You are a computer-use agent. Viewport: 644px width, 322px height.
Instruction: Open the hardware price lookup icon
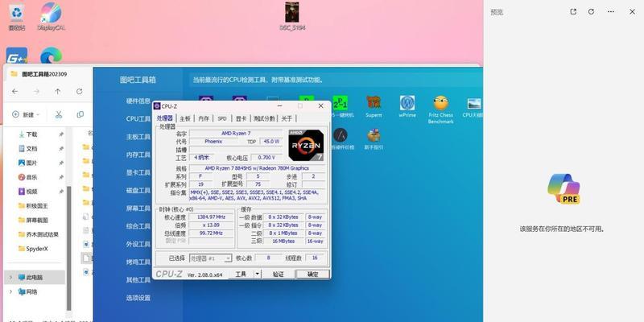341,138
